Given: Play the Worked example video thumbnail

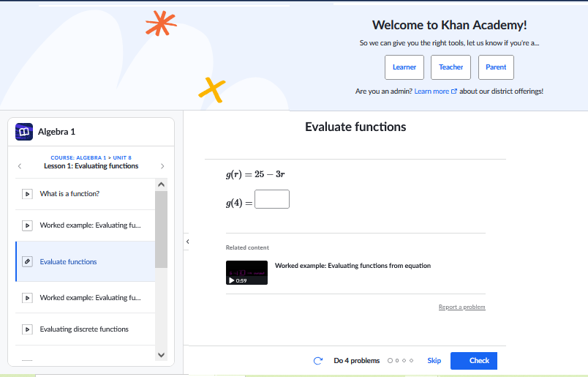Looking at the screenshot, I should click(246, 272).
